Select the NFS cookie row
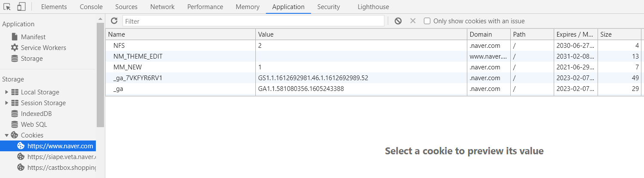The width and height of the screenshot is (644, 178). click(373, 45)
